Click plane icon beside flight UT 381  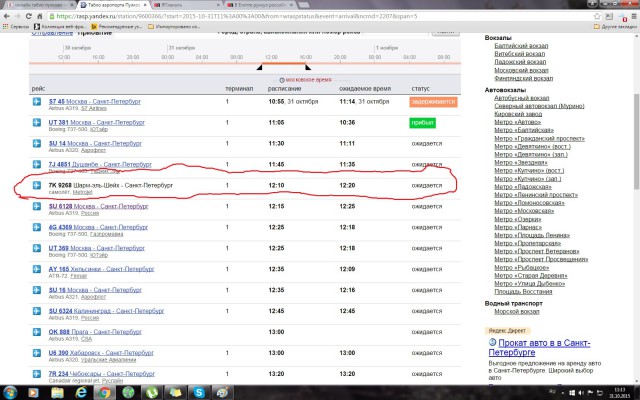tap(39, 122)
